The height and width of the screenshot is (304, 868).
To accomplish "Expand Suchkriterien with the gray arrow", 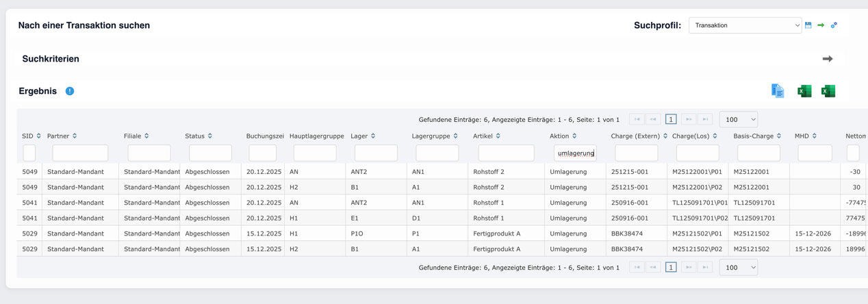I will [828, 59].
